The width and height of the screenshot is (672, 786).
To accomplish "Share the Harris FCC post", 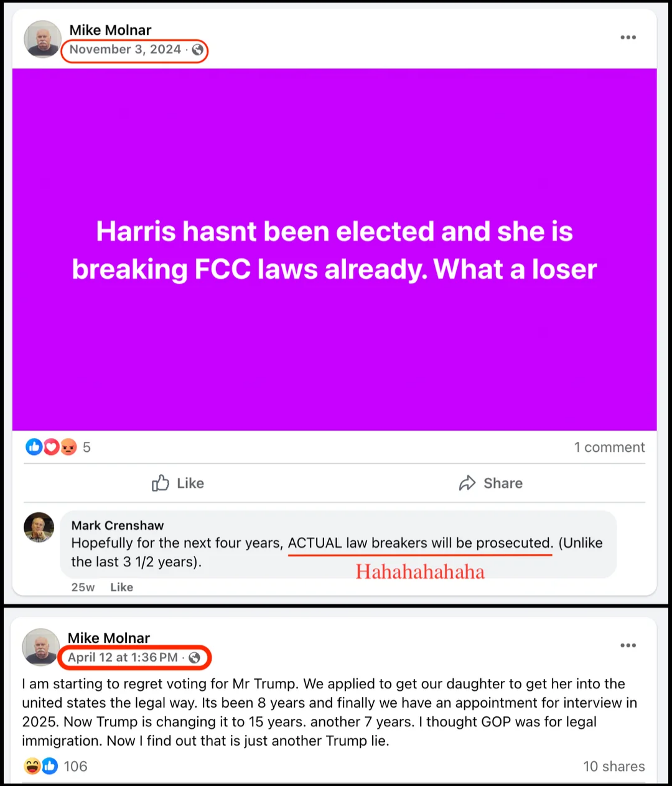I will [491, 483].
